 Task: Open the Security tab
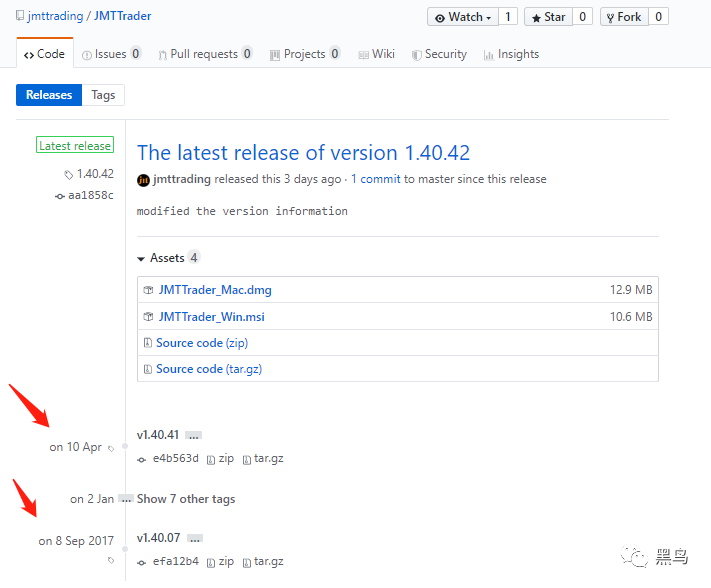439,54
